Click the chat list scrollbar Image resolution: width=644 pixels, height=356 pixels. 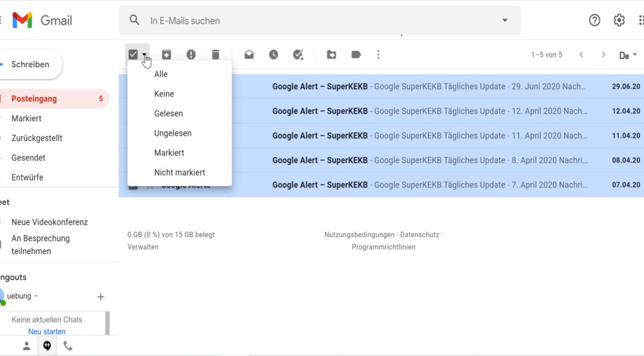pyautogui.click(x=108, y=323)
